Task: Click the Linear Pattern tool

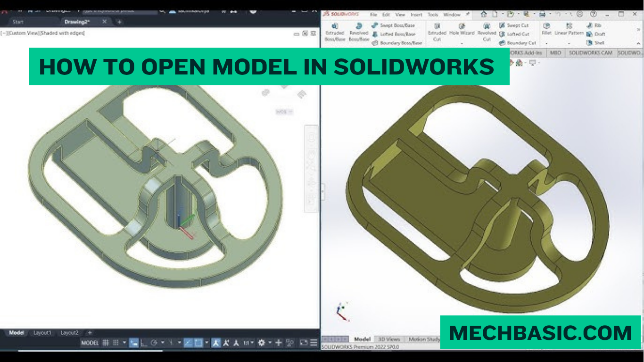Action: 569,30
